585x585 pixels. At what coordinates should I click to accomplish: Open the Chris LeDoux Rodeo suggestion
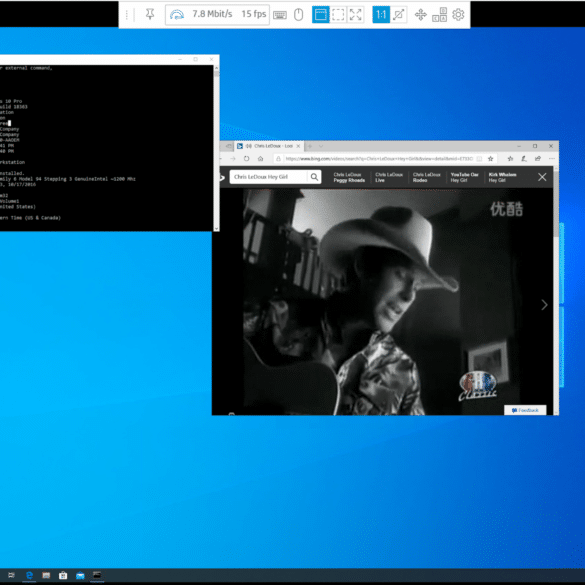pos(426,177)
